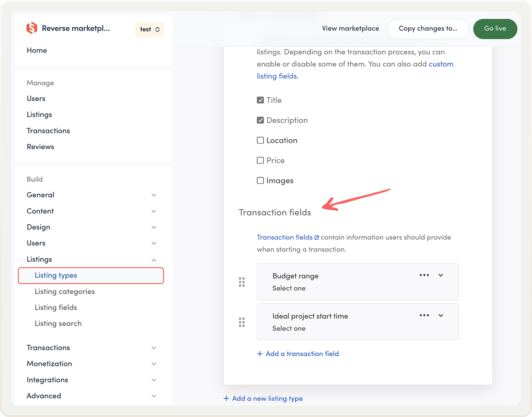
Task: Click the Sharetribe logo icon
Action: [32, 28]
